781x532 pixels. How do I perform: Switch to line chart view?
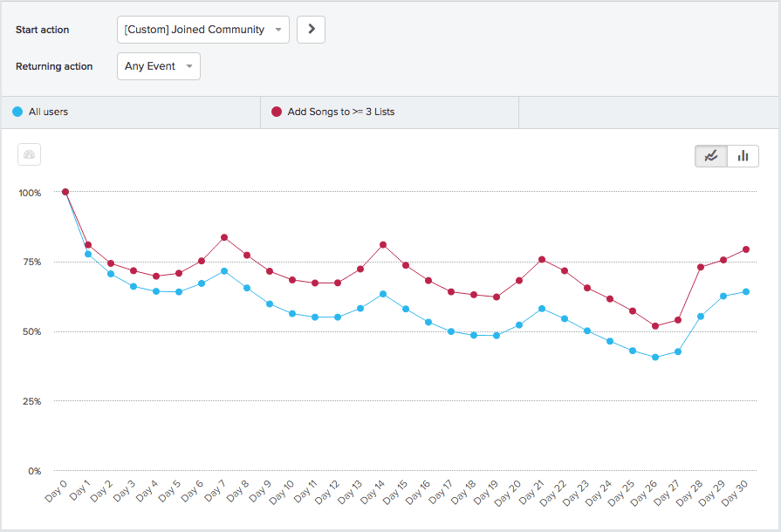711,156
